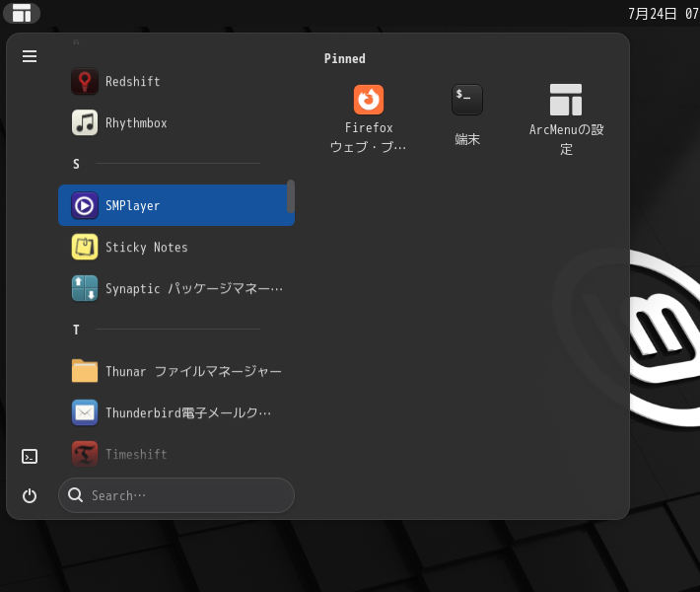The image size is (700, 592).
Task: Jump to the T section header
Action: click(x=76, y=330)
